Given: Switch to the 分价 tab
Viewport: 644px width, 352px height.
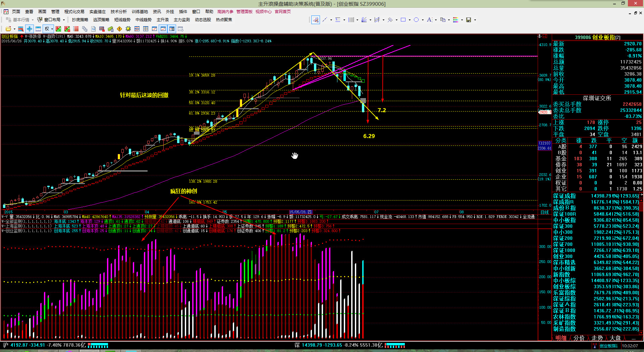Looking at the screenshot, I should 579,338.
